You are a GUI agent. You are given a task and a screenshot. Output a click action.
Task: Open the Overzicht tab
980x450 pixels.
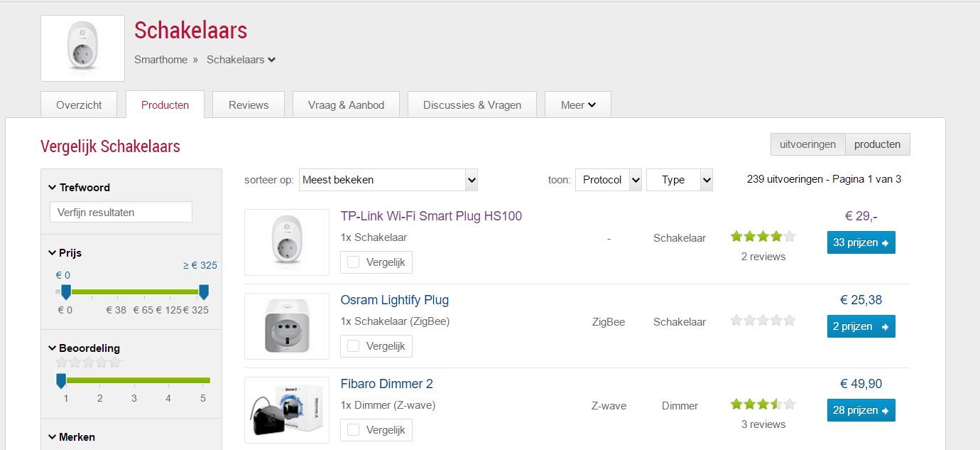(x=79, y=105)
